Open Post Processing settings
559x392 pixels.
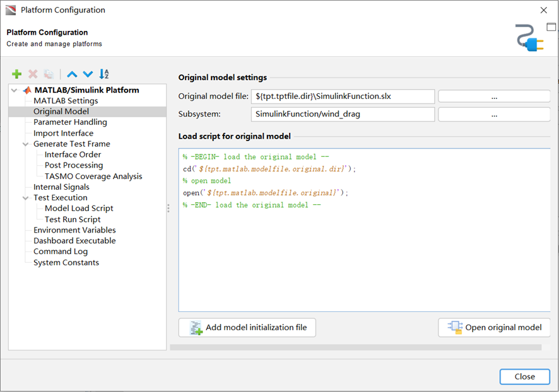(74, 165)
